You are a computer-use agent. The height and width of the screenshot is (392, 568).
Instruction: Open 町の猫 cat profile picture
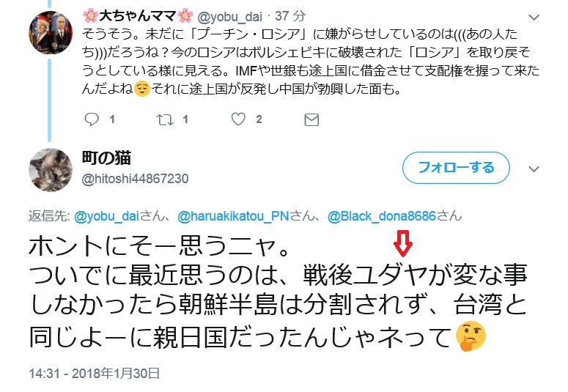(51, 169)
